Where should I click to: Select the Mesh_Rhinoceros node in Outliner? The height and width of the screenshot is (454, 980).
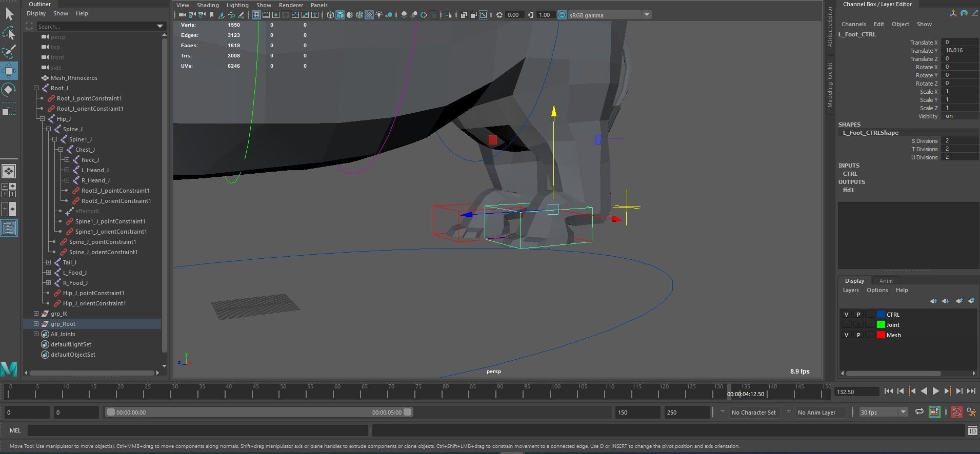tap(74, 78)
